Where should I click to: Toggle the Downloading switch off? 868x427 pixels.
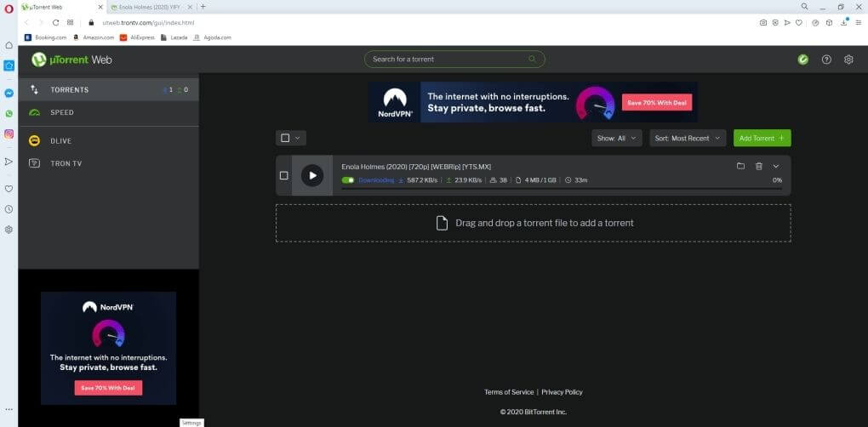click(x=348, y=180)
